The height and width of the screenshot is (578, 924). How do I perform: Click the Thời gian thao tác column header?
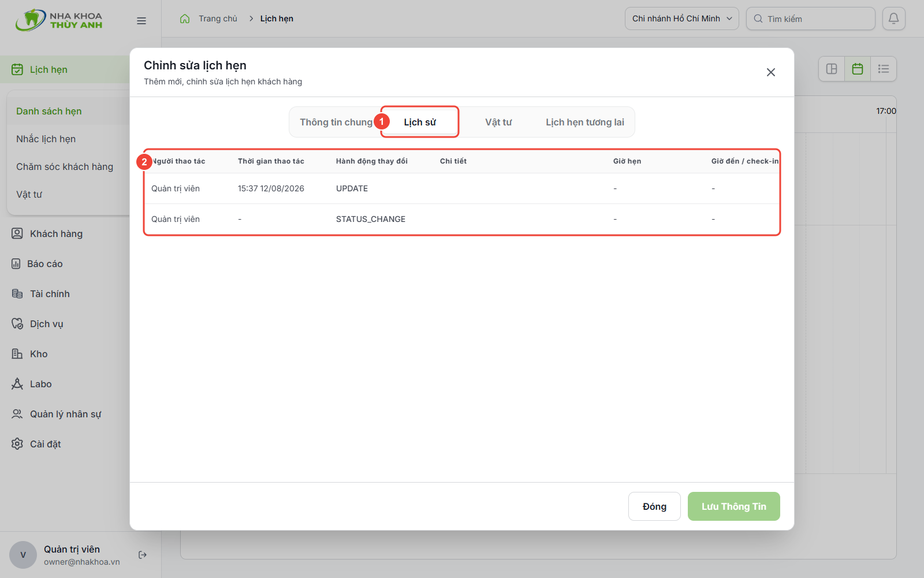(x=271, y=161)
